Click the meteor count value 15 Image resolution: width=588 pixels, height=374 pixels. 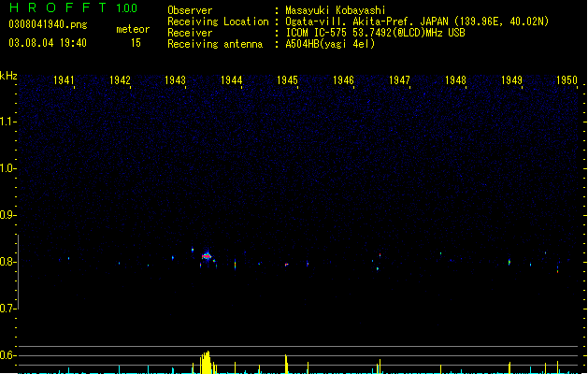[136, 43]
